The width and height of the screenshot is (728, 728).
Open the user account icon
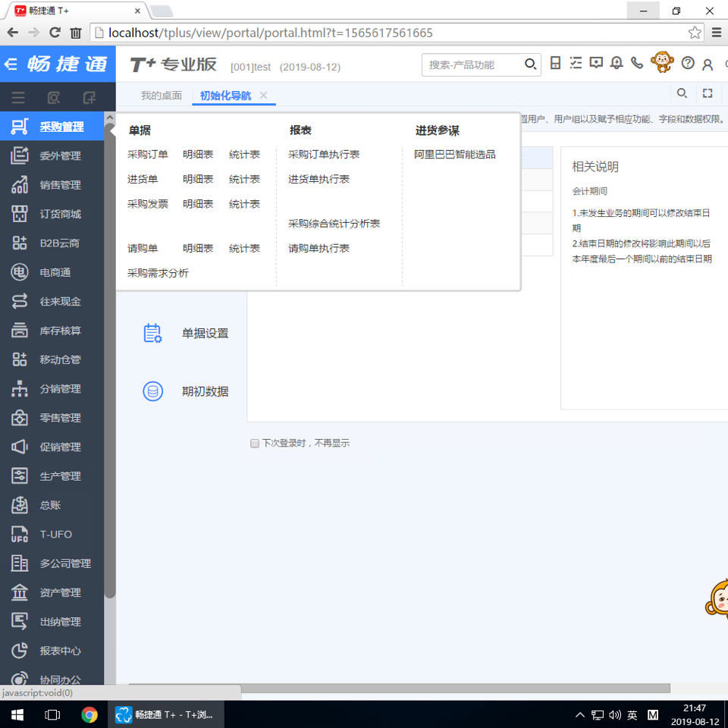click(707, 64)
